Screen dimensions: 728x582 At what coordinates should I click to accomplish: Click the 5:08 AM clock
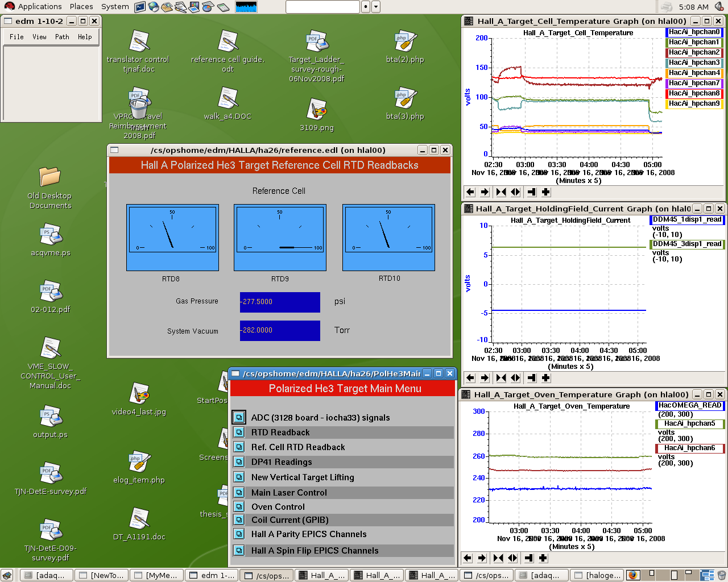[x=693, y=7]
